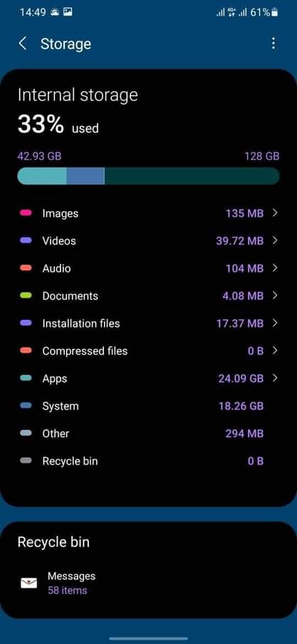
Task: Open Messages recycle bin with 58 items
Action: 149,583
